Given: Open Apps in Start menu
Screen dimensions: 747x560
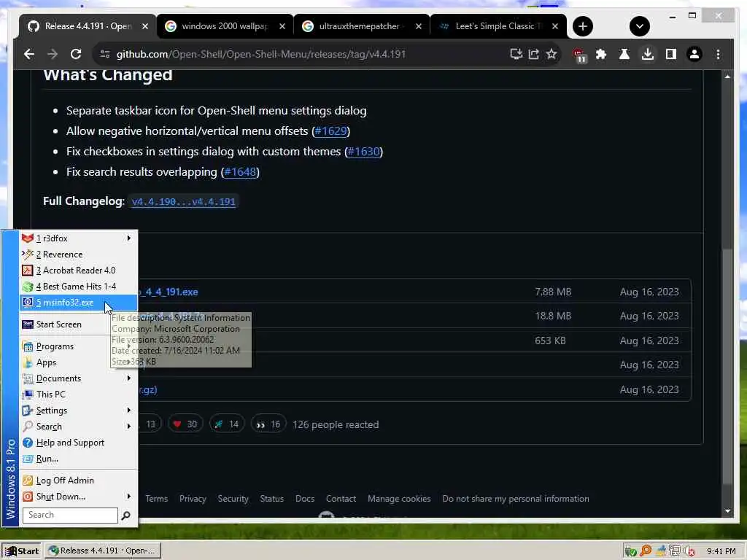Looking at the screenshot, I should click(x=79, y=362).
